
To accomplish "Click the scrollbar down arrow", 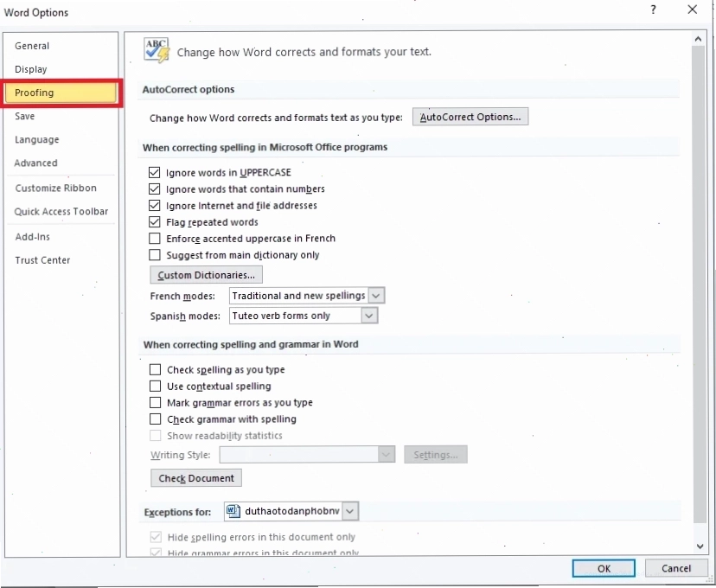I will click(699, 546).
